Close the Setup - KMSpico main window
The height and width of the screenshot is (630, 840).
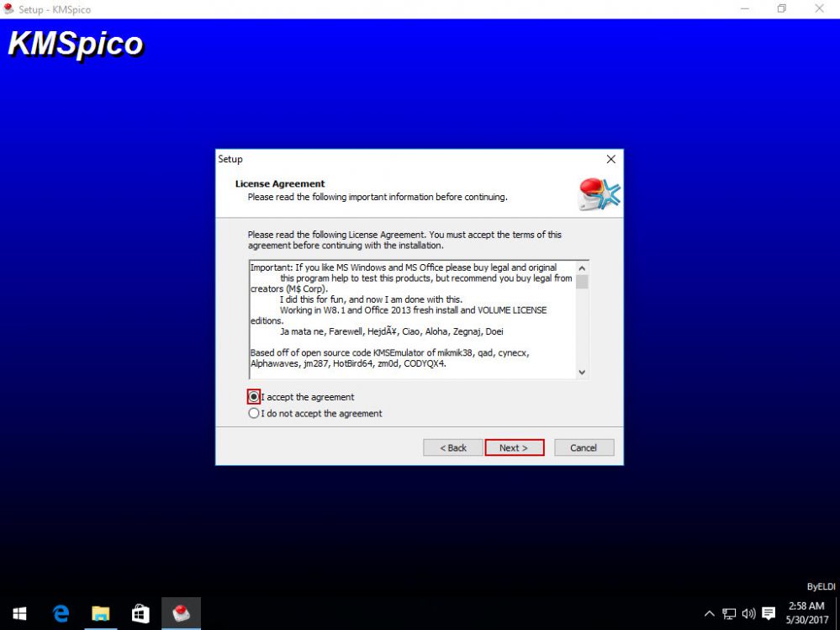point(820,8)
